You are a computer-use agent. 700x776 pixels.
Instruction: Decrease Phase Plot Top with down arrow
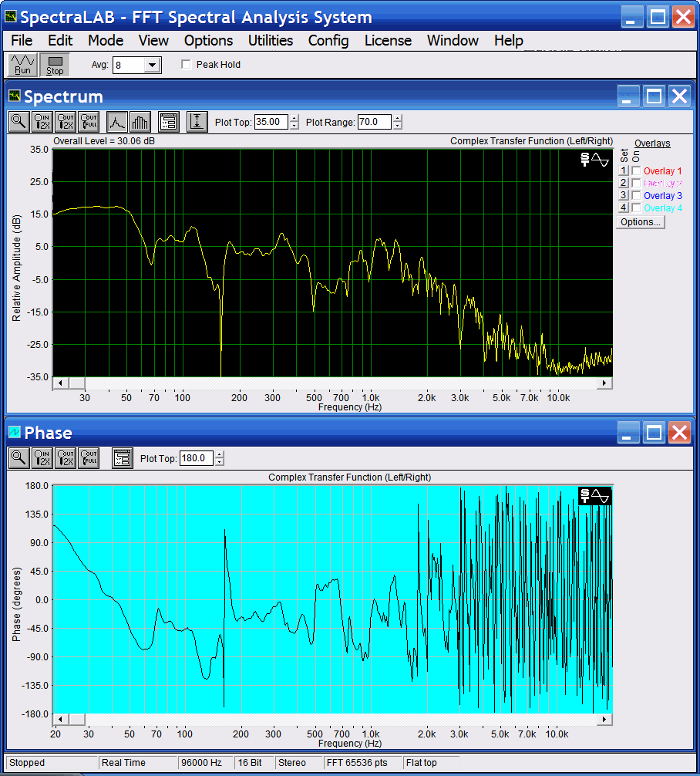[x=220, y=462]
